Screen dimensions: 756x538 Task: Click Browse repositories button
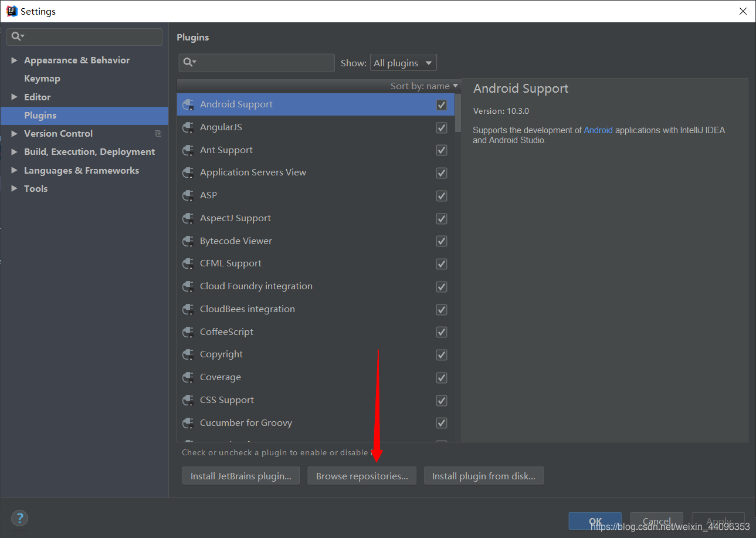pos(362,476)
